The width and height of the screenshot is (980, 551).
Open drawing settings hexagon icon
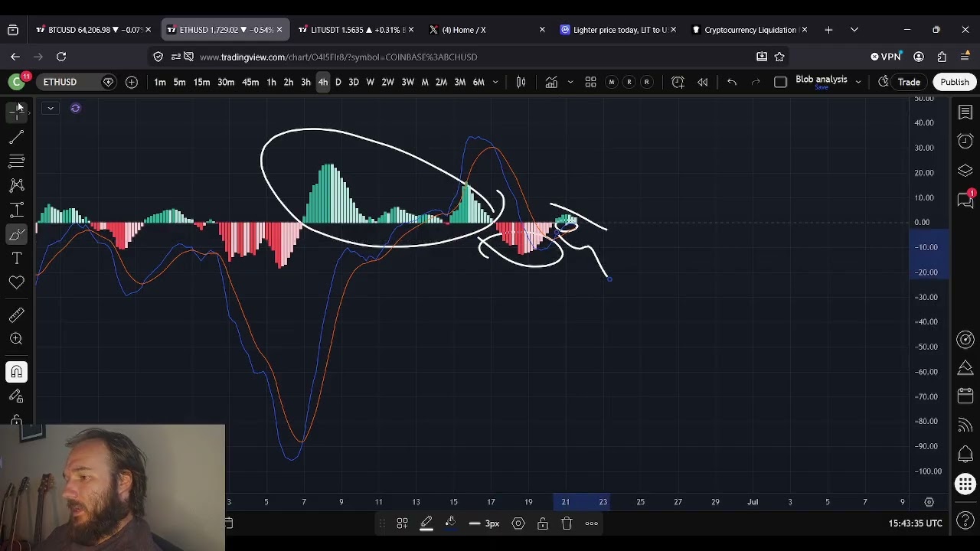(518, 523)
